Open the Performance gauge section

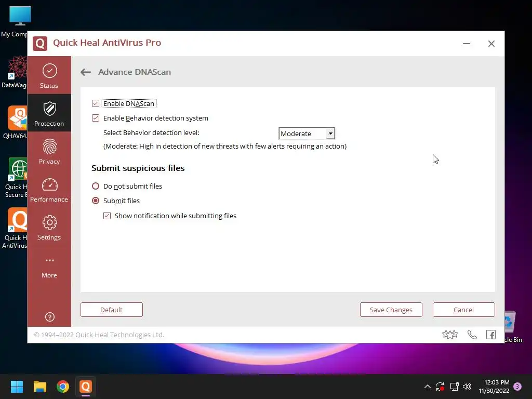pos(49,189)
